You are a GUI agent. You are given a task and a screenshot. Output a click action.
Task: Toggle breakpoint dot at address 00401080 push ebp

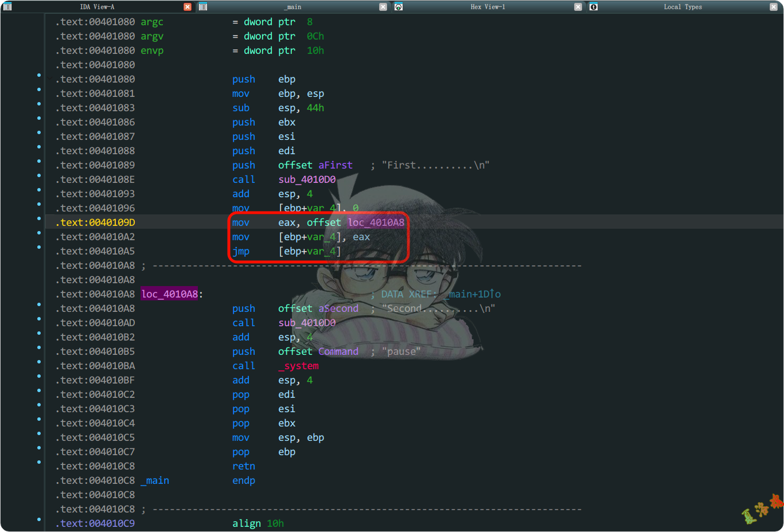click(x=39, y=75)
